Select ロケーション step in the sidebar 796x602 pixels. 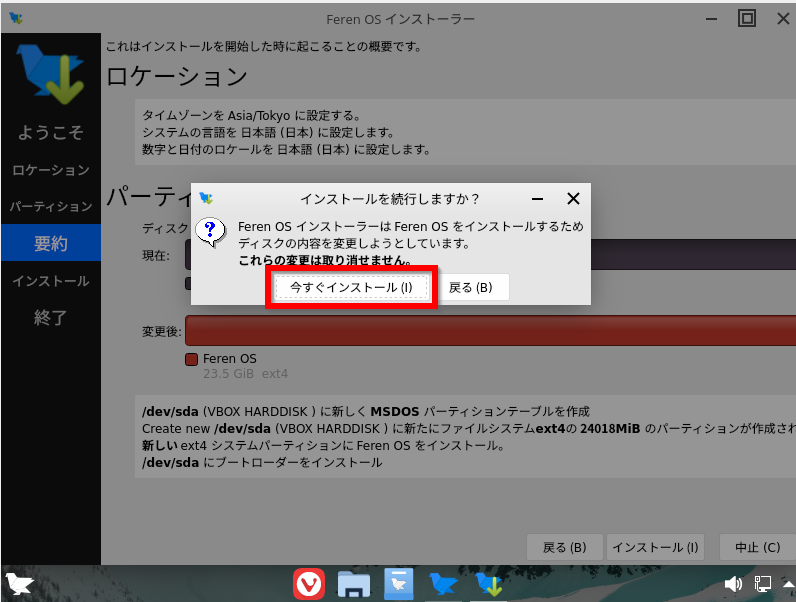51,170
